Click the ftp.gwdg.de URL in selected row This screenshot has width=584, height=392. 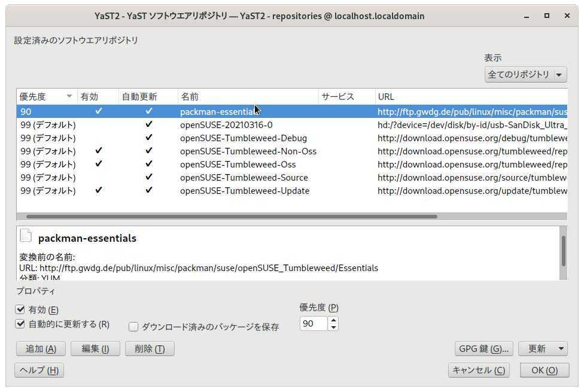coord(472,112)
